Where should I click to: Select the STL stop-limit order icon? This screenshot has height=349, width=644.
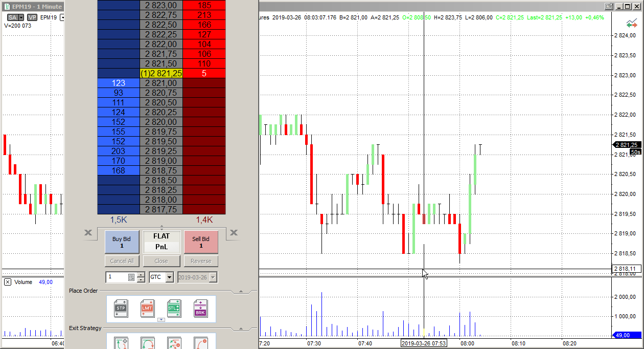(174, 309)
